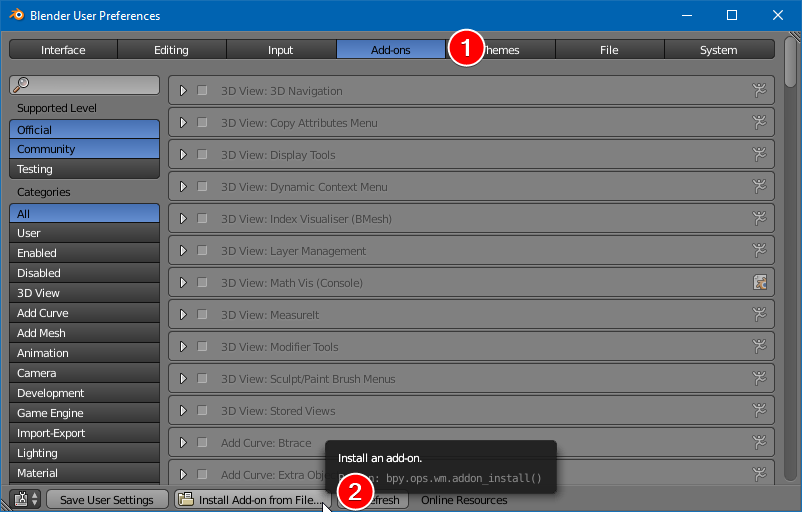Open Online Resources
Screen dimensions: 802x512
[x=464, y=500]
